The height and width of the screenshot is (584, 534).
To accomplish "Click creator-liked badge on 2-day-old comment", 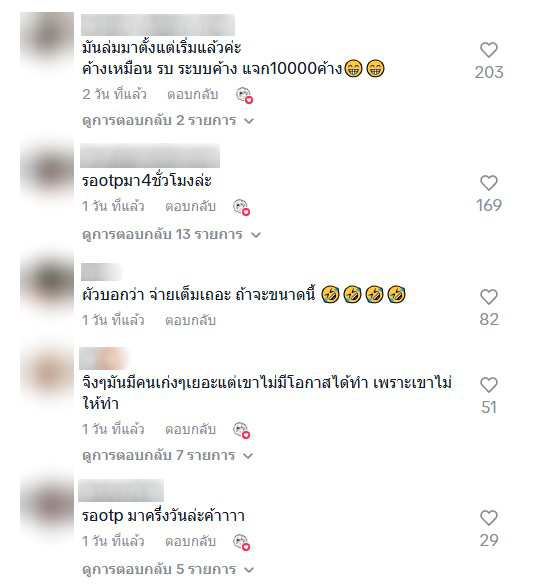I will [x=245, y=95].
